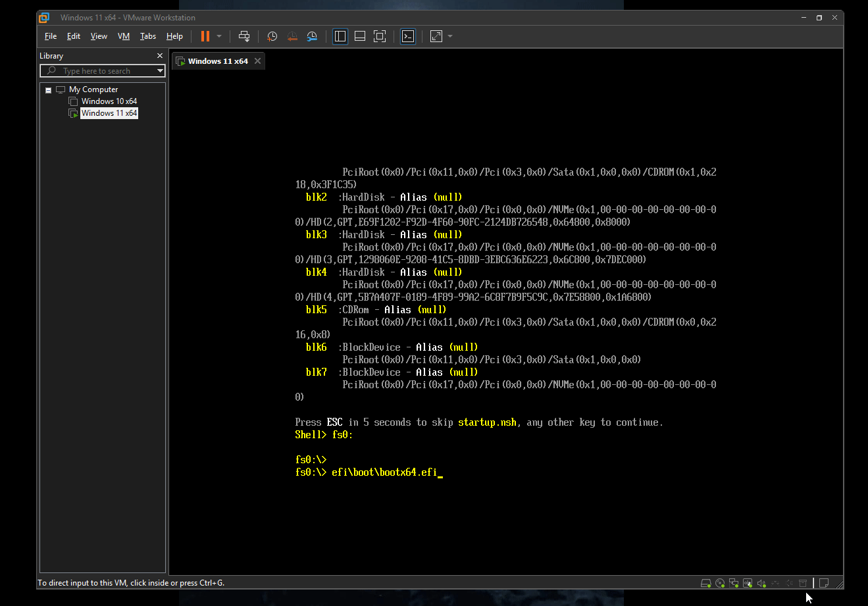Open the Help menu

tap(174, 36)
